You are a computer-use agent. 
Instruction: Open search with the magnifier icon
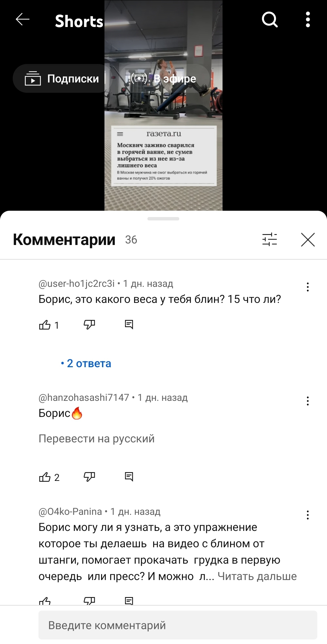click(270, 20)
